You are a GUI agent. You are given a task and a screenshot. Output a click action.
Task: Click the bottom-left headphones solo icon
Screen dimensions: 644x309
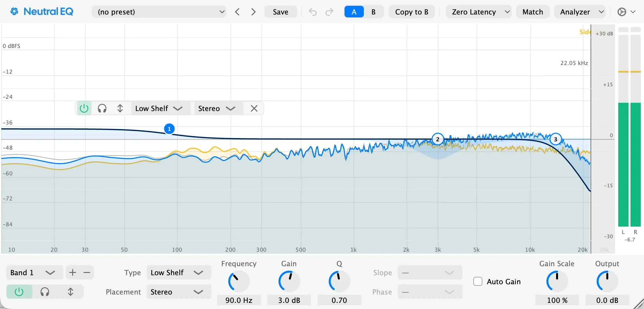point(45,292)
